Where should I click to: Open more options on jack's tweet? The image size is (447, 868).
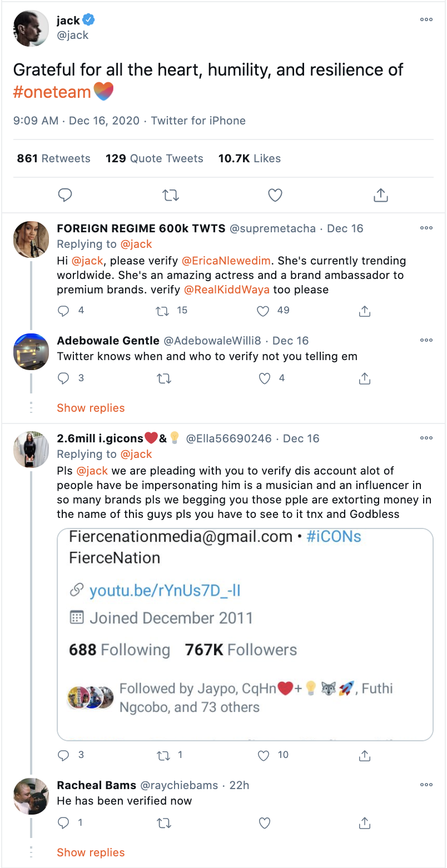pos(426,19)
